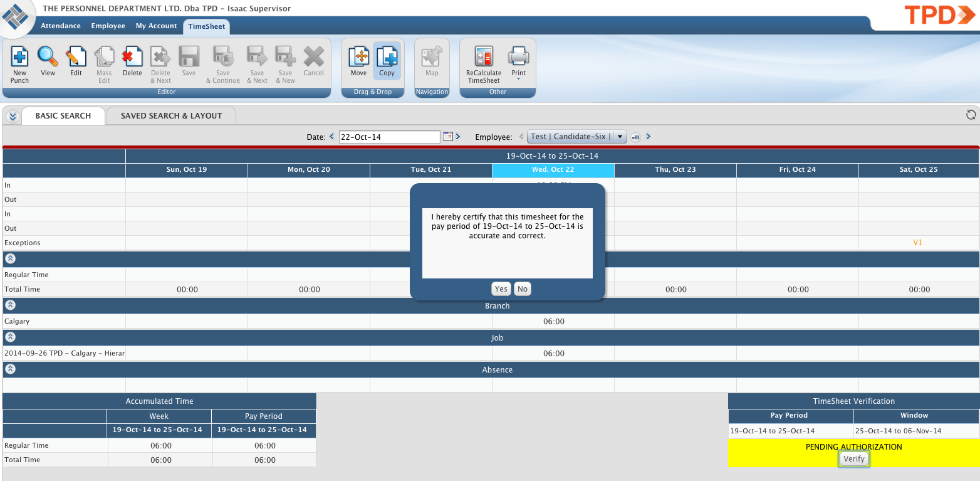Collapse the Branch section
980x481 pixels.
coord(10,305)
